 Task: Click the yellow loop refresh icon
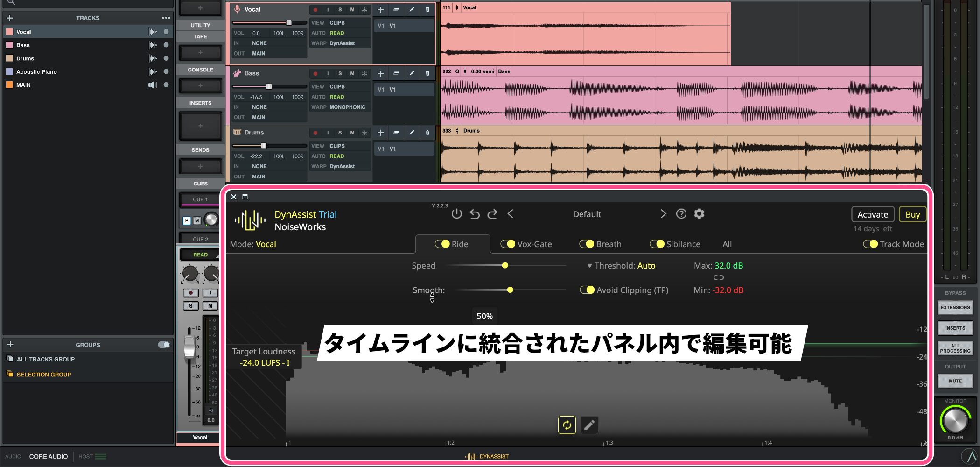[567, 425]
